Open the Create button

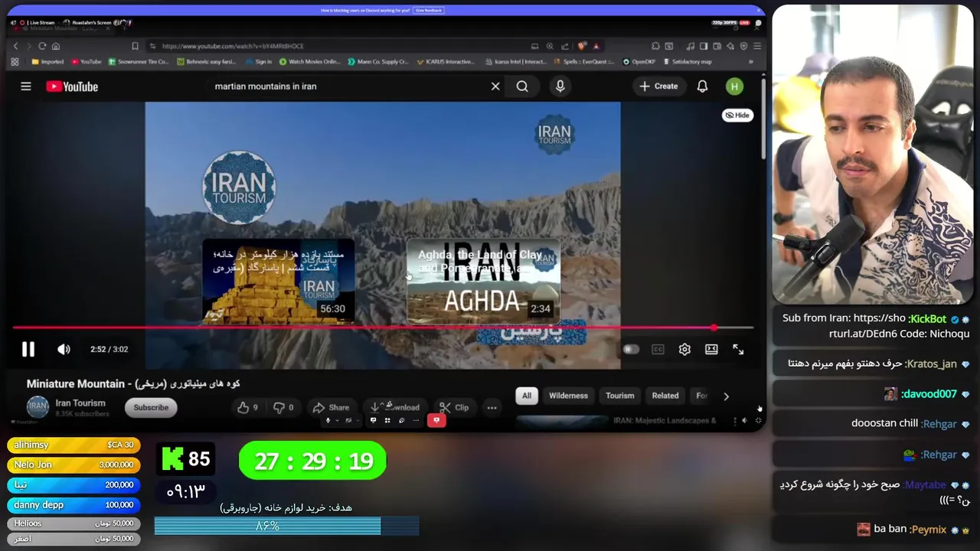(658, 86)
